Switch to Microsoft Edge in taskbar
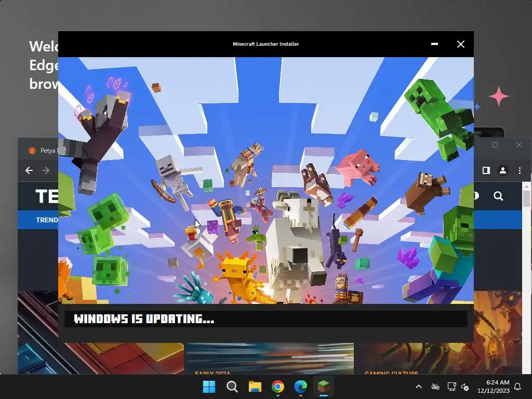The width and height of the screenshot is (532, 399). [301, 387]
